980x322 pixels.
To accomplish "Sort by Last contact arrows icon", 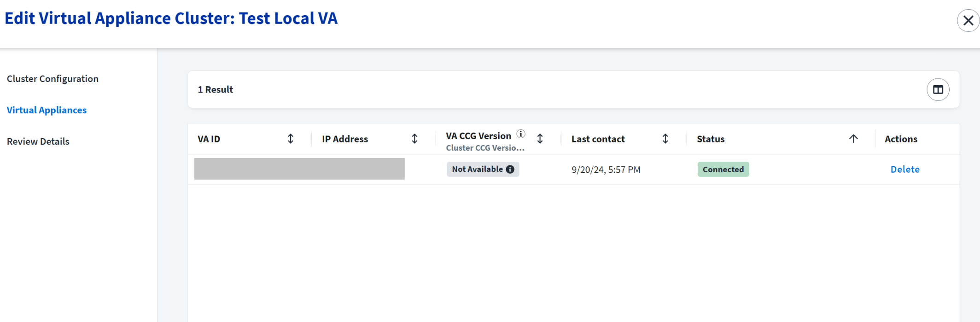I will pos(665,139).
